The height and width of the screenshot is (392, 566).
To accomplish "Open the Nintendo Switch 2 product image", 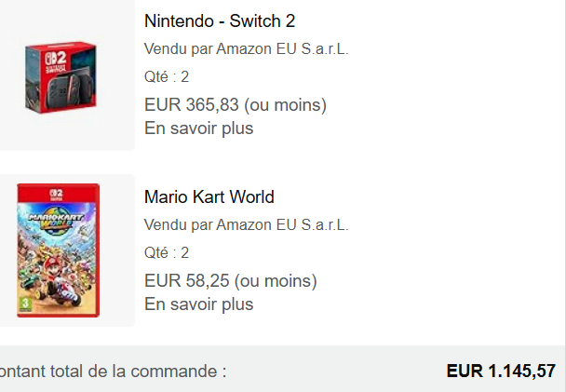I will pos(61,77).
